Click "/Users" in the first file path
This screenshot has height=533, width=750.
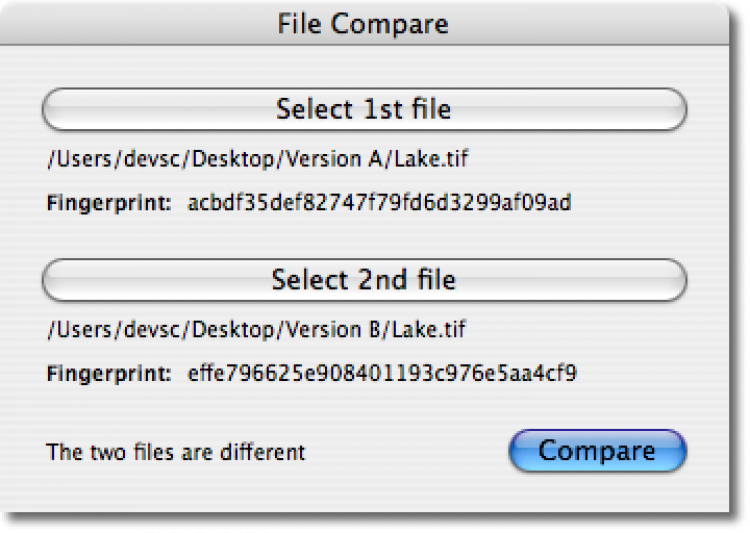(72, 158)
